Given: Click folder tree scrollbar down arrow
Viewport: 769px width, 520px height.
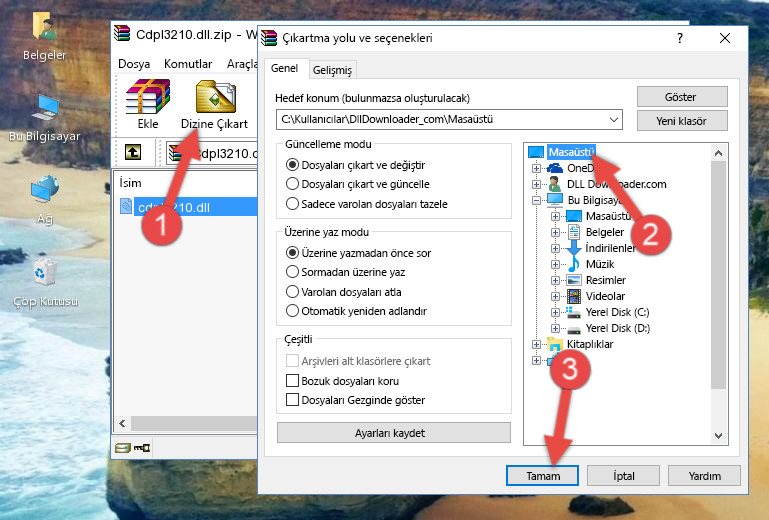Looking at the screenshot, I should [x=718, y=436].
